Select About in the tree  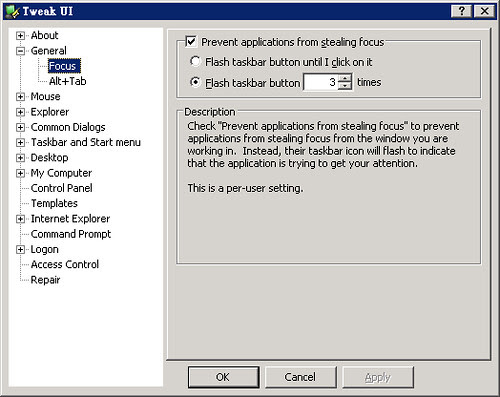pyautogui.click(x=44, y=35)
